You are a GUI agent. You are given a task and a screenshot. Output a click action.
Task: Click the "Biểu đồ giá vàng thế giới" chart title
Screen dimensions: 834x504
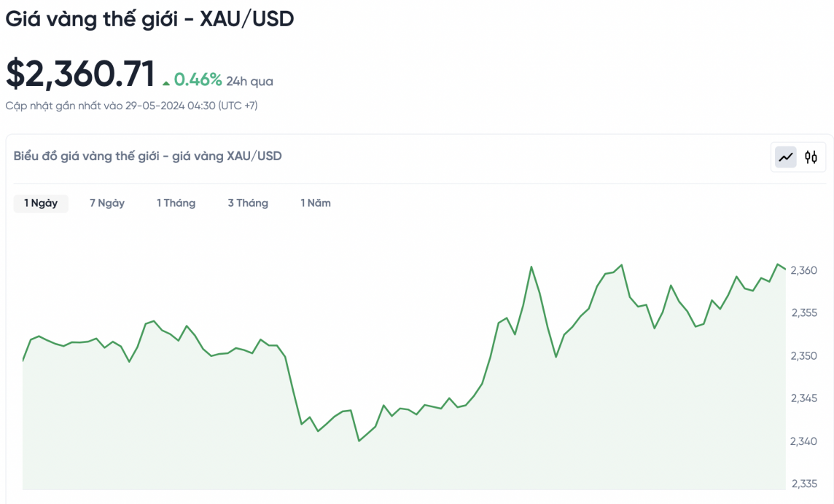point(148,156)
